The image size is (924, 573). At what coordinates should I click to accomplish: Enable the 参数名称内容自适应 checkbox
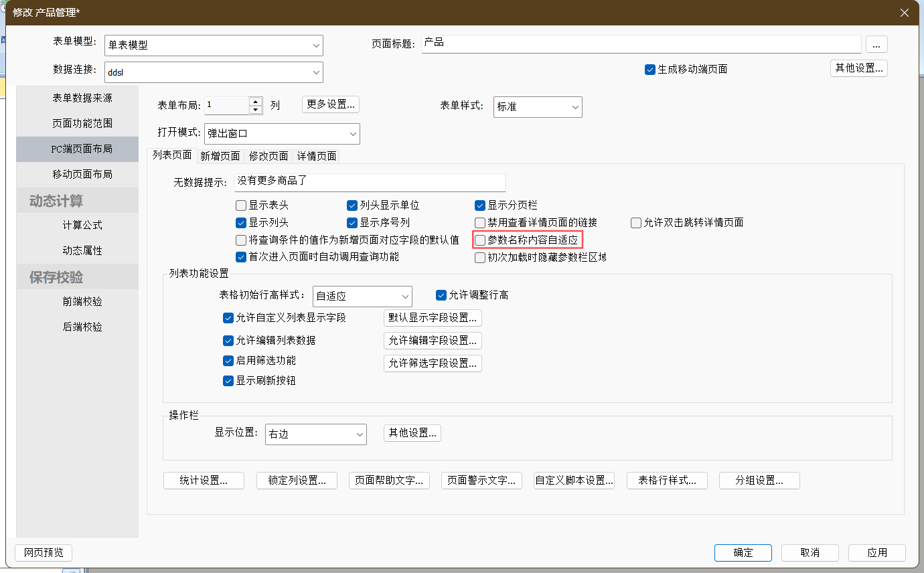coord(480,240)
